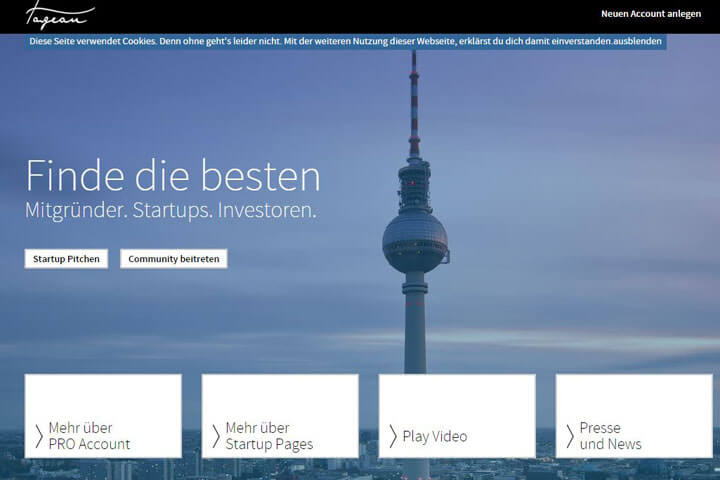
Task: Click the chevron arrow beside Startup Pages
Action: tap(216, 436)
